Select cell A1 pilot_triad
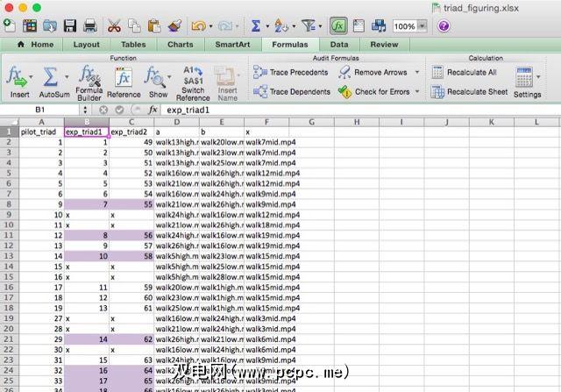Image resolution: width=561 pixels, height=392 pixels. click(x=41, y=132)
